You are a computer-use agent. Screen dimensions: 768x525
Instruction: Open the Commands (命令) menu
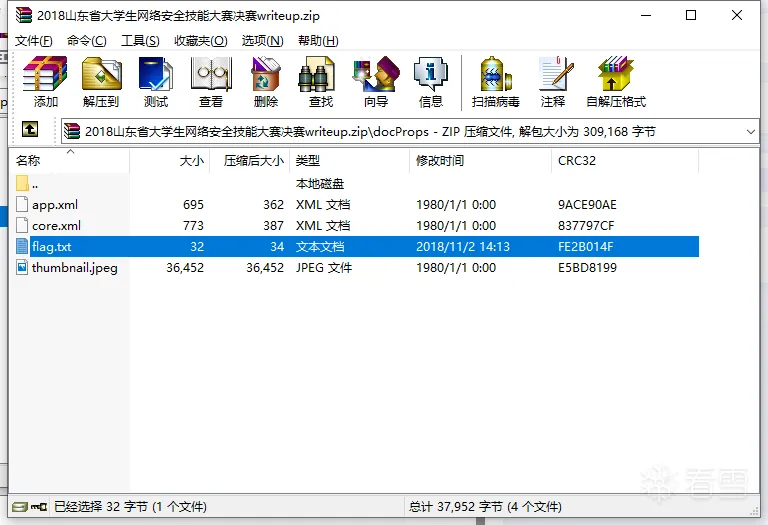click(x=87, y=41)
